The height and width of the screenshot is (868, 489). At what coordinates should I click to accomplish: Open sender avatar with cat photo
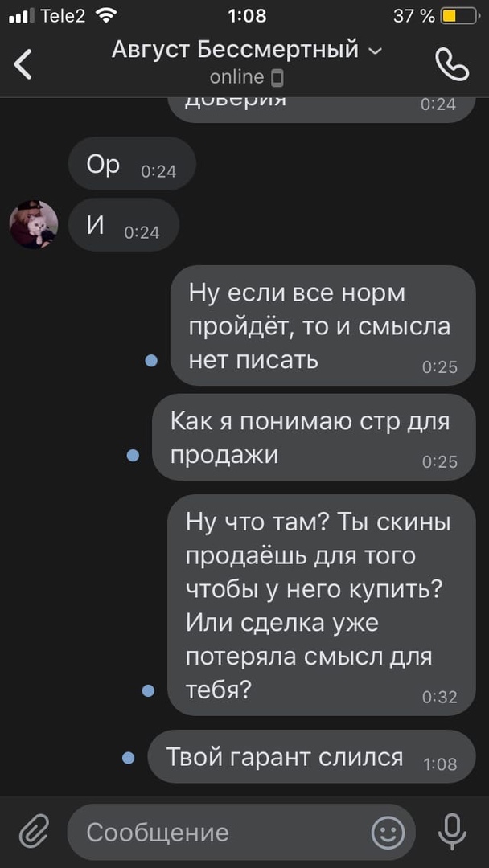34,224
